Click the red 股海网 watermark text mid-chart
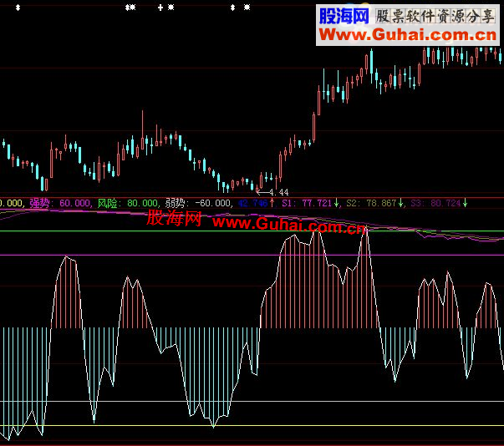The image size is (504, 446). (x=174, y=220)
